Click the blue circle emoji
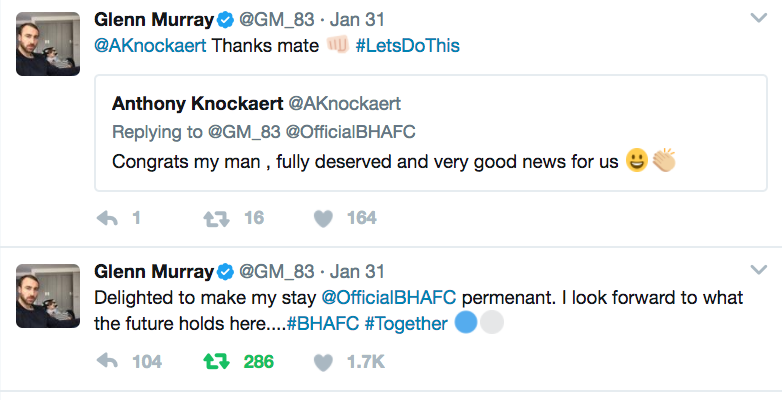 pyautogui.click(x=466, y=322)
